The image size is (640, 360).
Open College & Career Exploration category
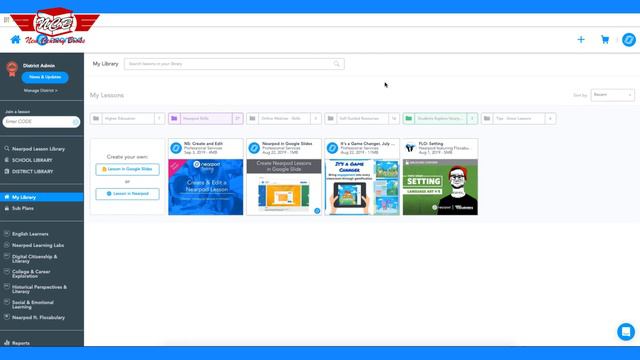tap(31, 274)
